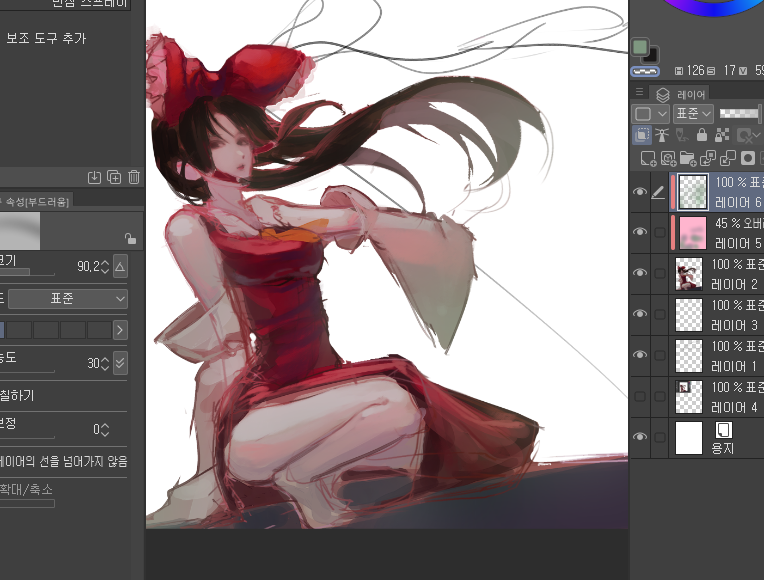Set layer as reference (lighthouse) icon
The width and height of the screenshot is (764, 580).
(662, 135)
